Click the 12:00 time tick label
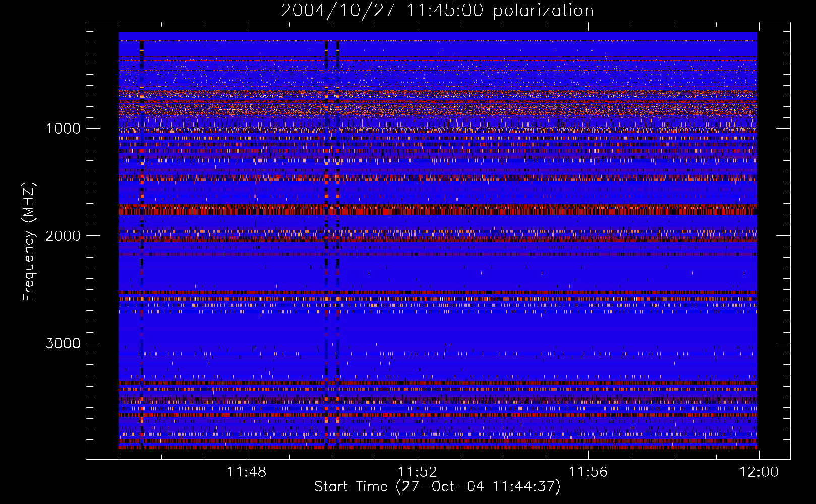The image size is (816, 504). [759, 472]
